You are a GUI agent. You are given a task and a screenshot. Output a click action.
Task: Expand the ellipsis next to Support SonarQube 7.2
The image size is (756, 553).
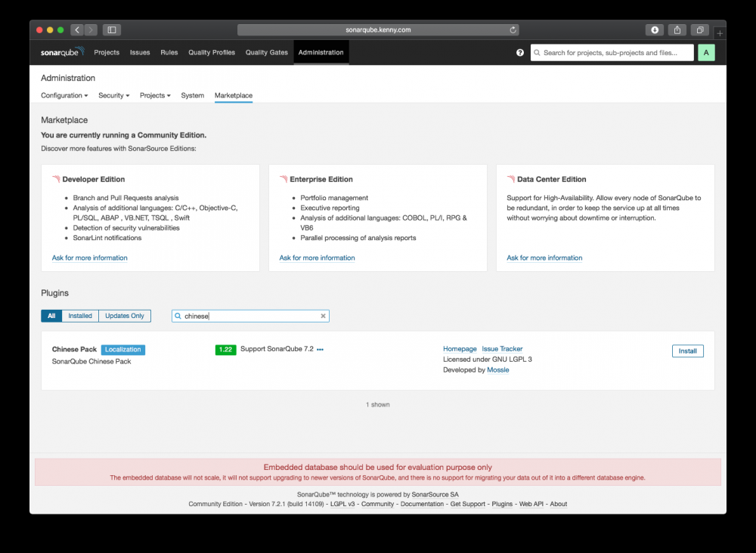click(x=320, y=349)
